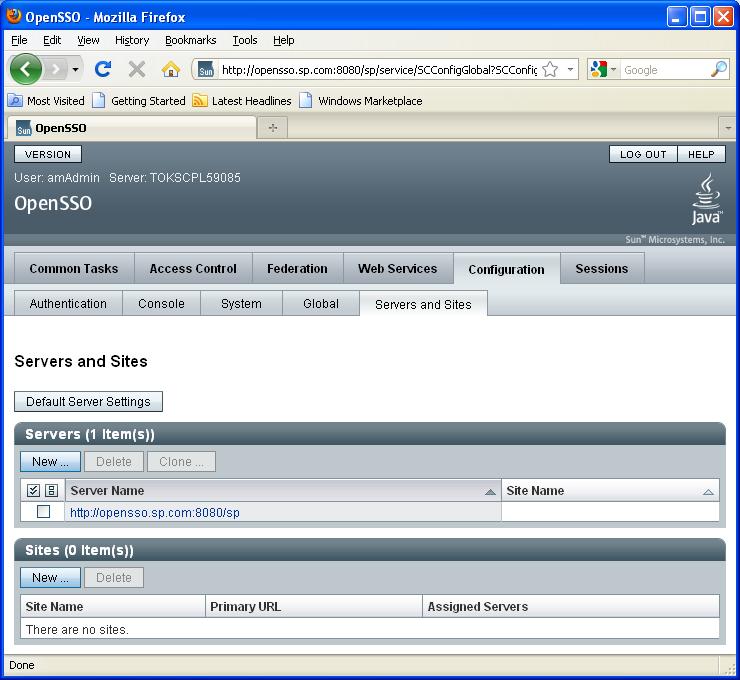Image resolution: width=740 pixels, height=680 pixels.
Task: Open the list all tabs dropdown
Action: [728, 128]
